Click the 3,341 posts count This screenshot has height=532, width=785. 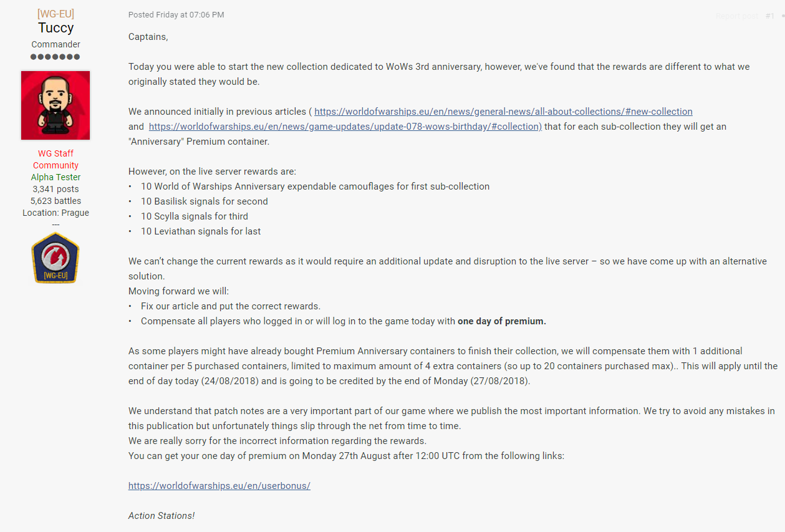tap(55, 189)
